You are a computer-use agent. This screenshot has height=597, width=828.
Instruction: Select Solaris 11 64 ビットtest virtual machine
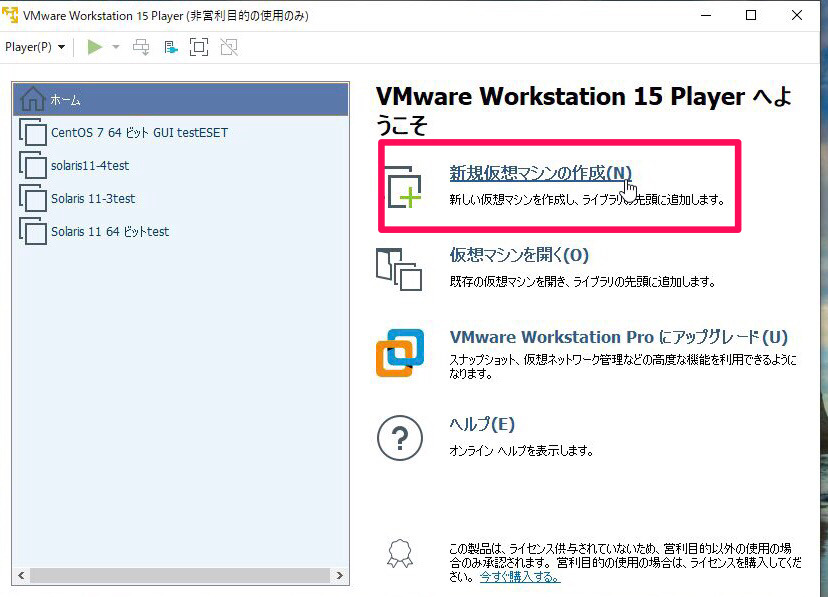pyautogui.click(x=181, y=232)
